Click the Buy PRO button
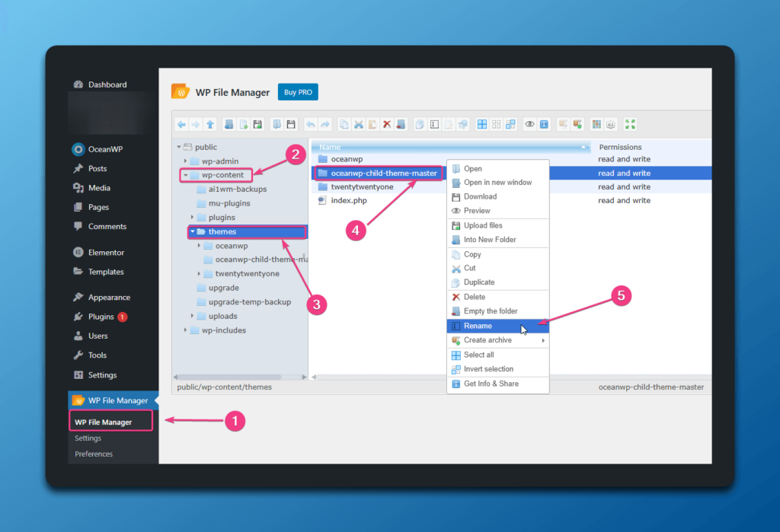This screenshot has width=780, height=532. 298,92
